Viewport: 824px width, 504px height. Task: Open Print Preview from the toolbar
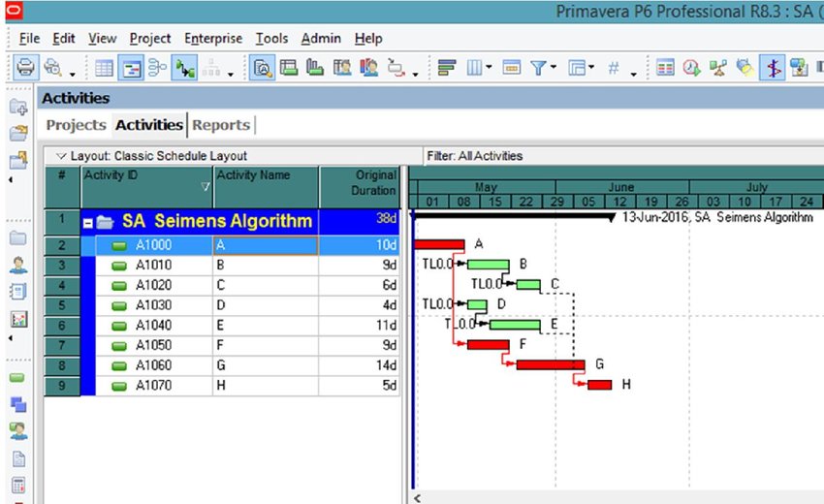[x=52, y=68]
